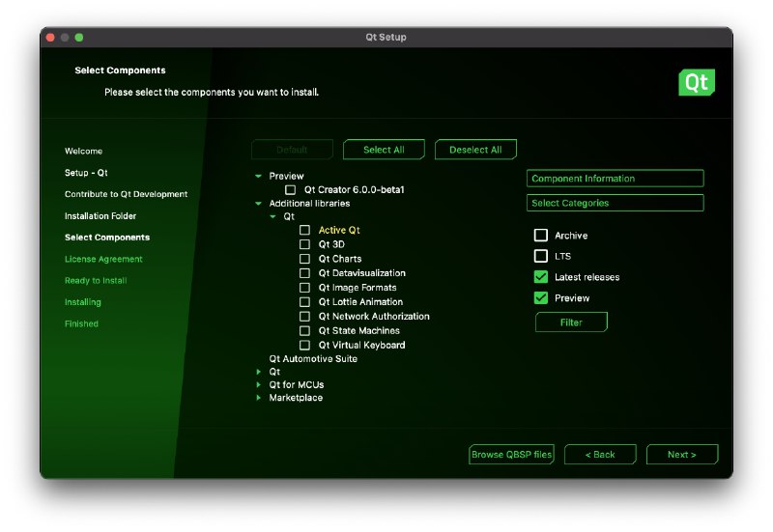The height and width of the screenshot is (532, 773).
Task: Click the Contribute to Qt Development step
Action: click(x=126, y=194)
